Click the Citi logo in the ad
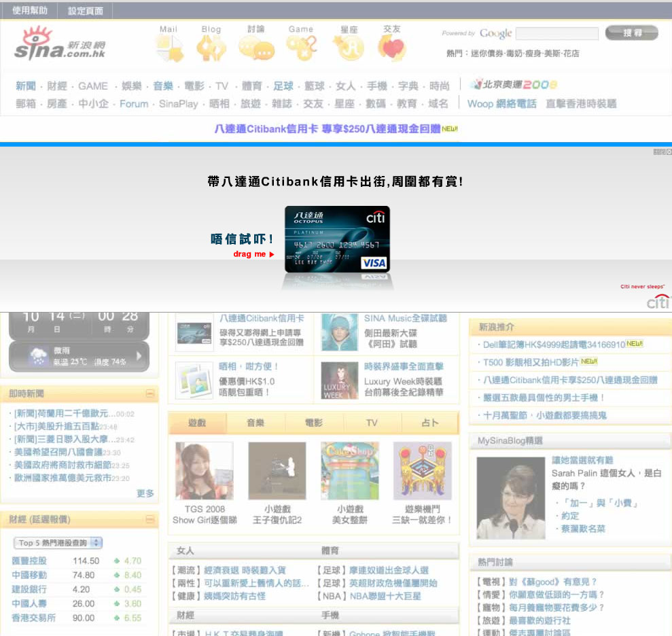 pyautogui.click(x=658, y=301)
